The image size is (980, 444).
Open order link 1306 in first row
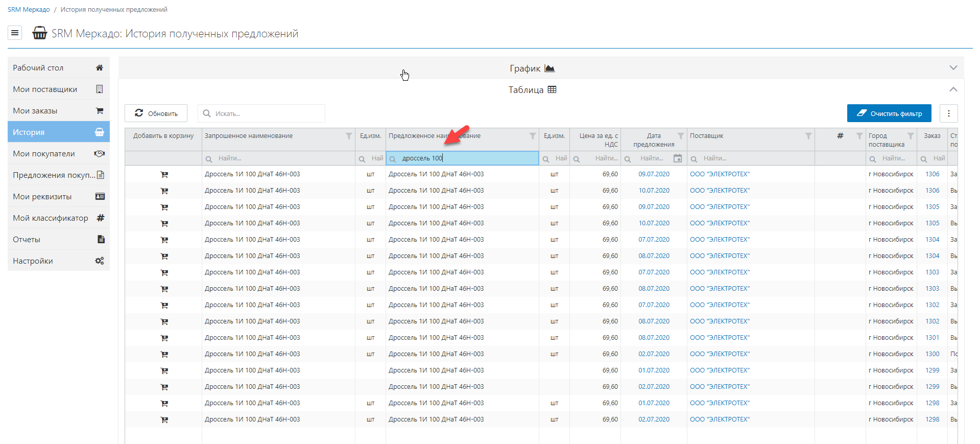(932, 174)
